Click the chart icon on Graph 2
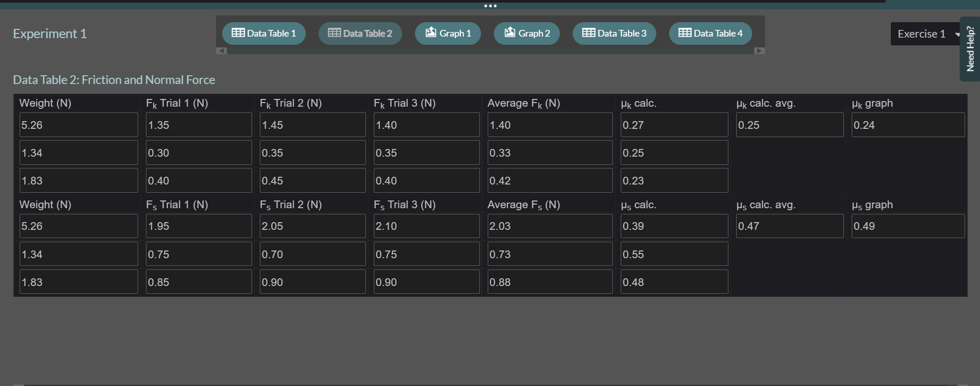 tap(510, 32)
